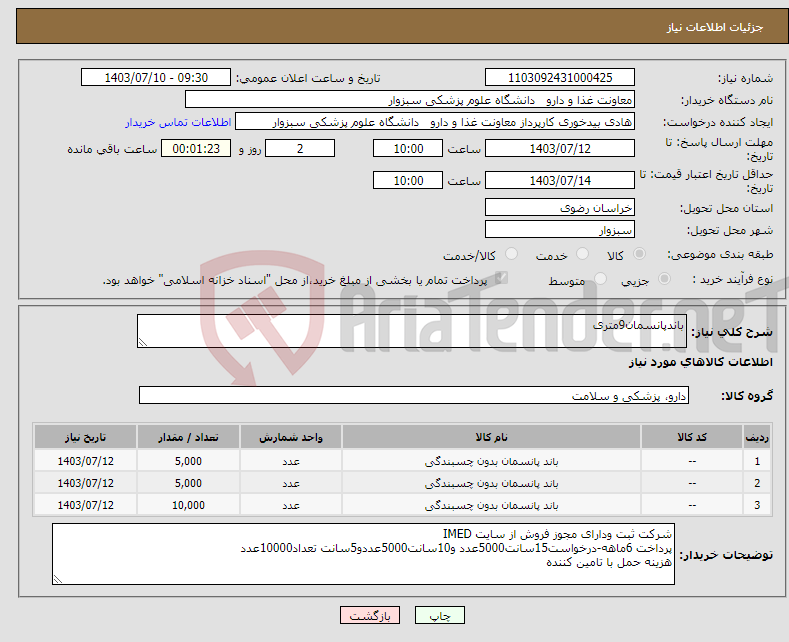
Task: Click the ردیف column header
Action: tap(757, 437)
